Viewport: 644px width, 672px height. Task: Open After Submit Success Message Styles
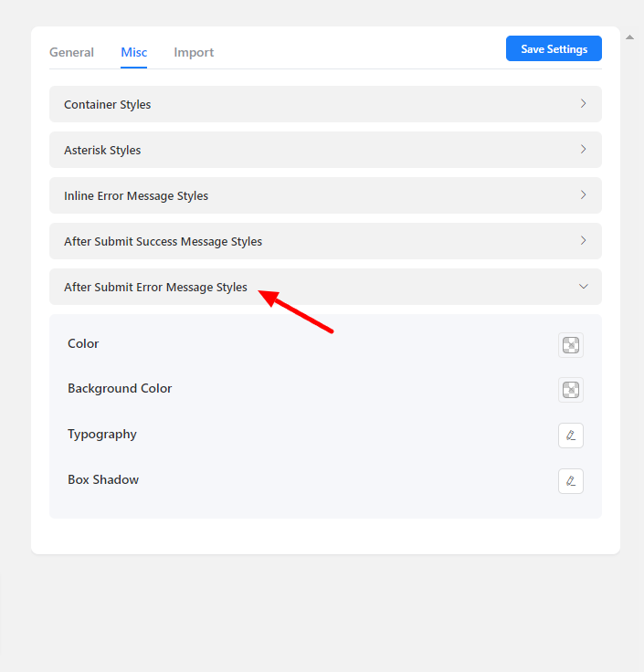pyautogui.click(x=163, y=241)
